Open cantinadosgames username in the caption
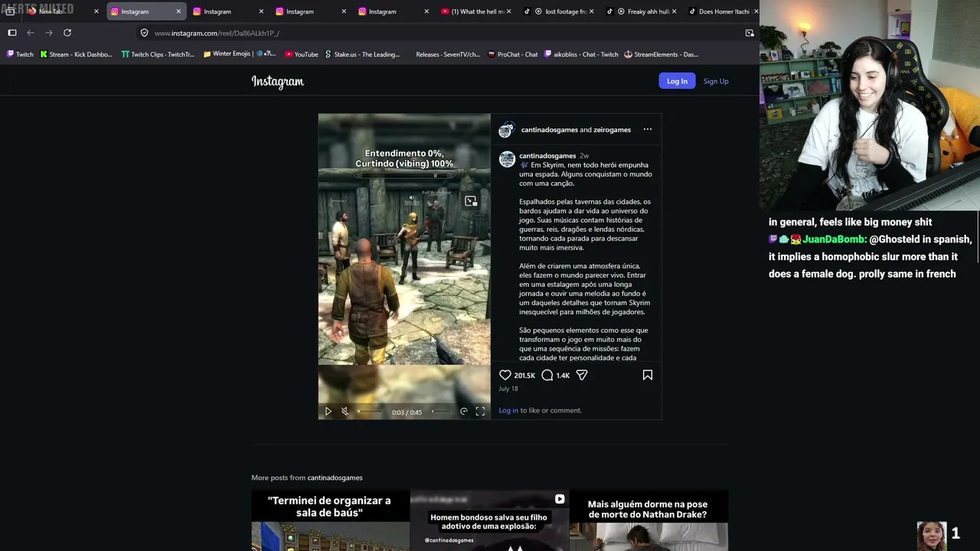 547,156
